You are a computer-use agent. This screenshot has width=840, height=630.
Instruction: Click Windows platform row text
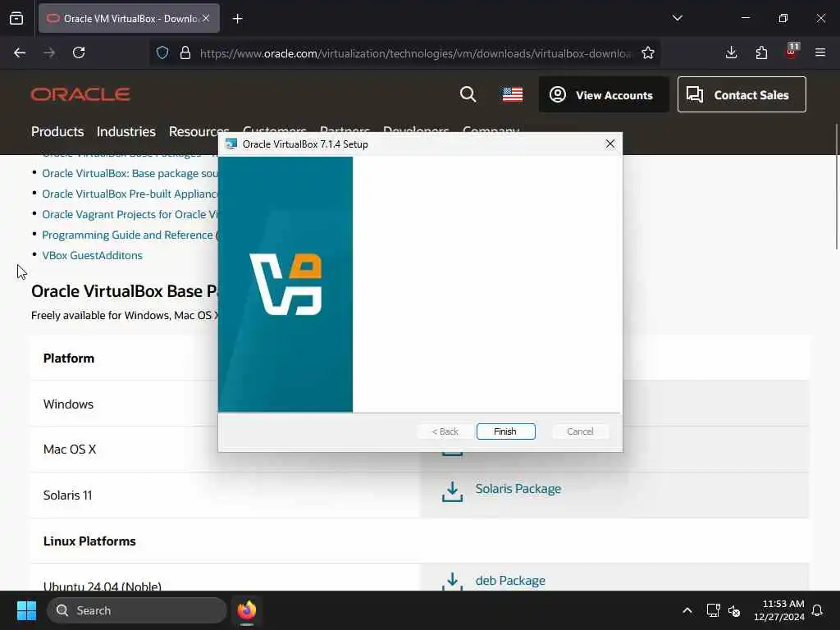pyautogui.click(x=68, y=404)
